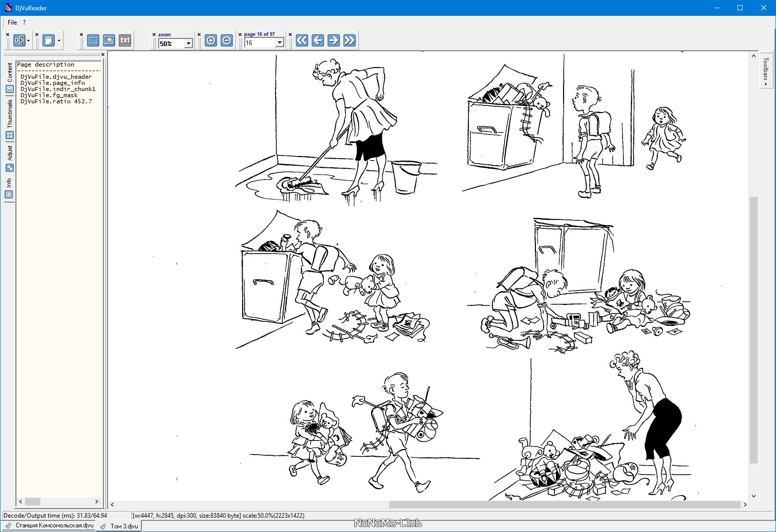Jump to the last page
776x532 pixels.
(x=350, y=40)
